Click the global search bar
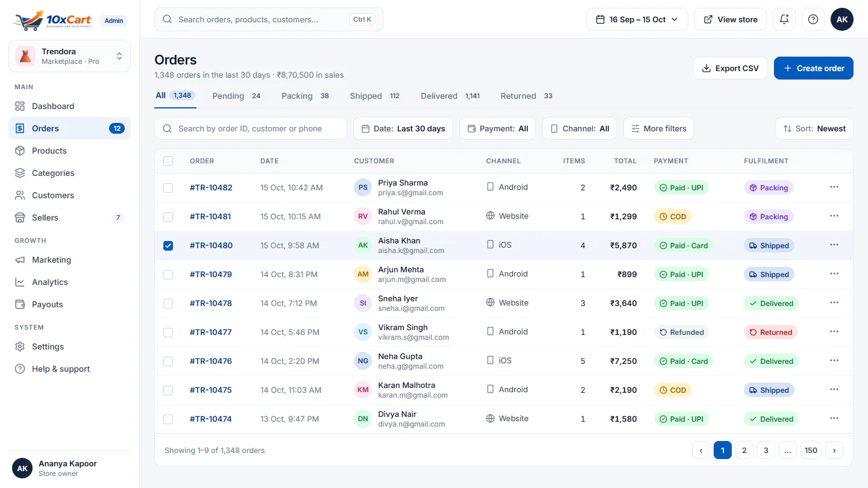 pyautogui.click(x=269, y=19)
